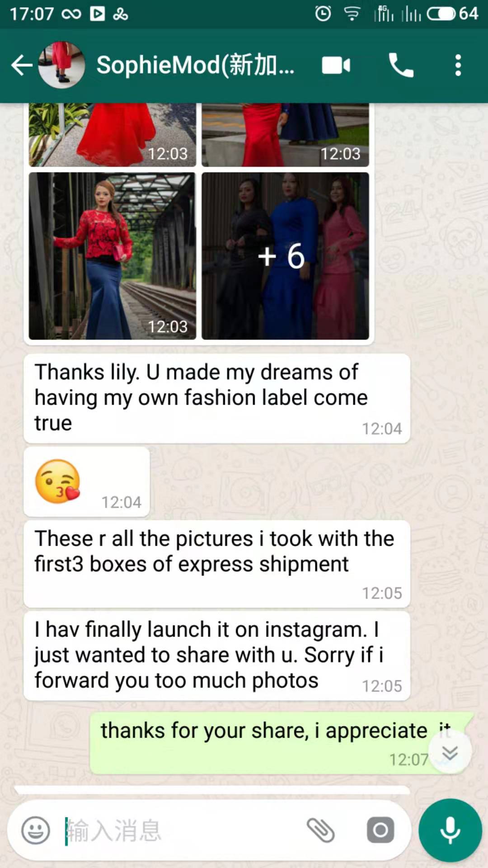
Task: Focus the message input field
Action: (x=181, y=830)
